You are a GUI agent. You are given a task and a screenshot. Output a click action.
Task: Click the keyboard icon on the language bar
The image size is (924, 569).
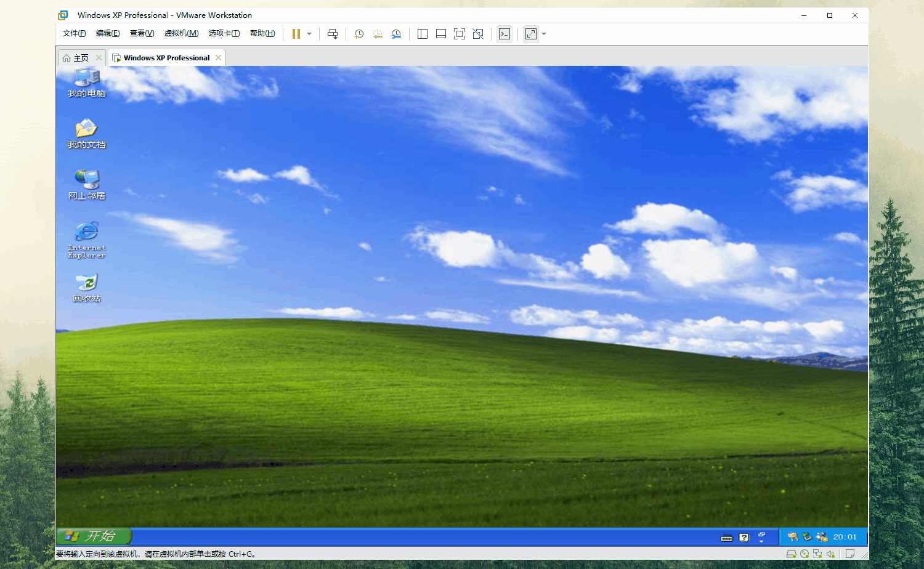[x=727, y=538]
